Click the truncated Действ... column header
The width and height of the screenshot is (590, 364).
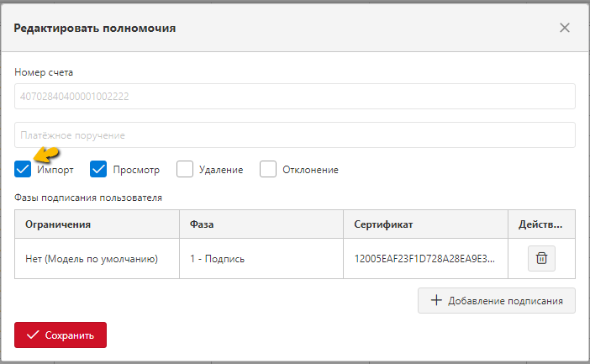(x=541, y=224)
